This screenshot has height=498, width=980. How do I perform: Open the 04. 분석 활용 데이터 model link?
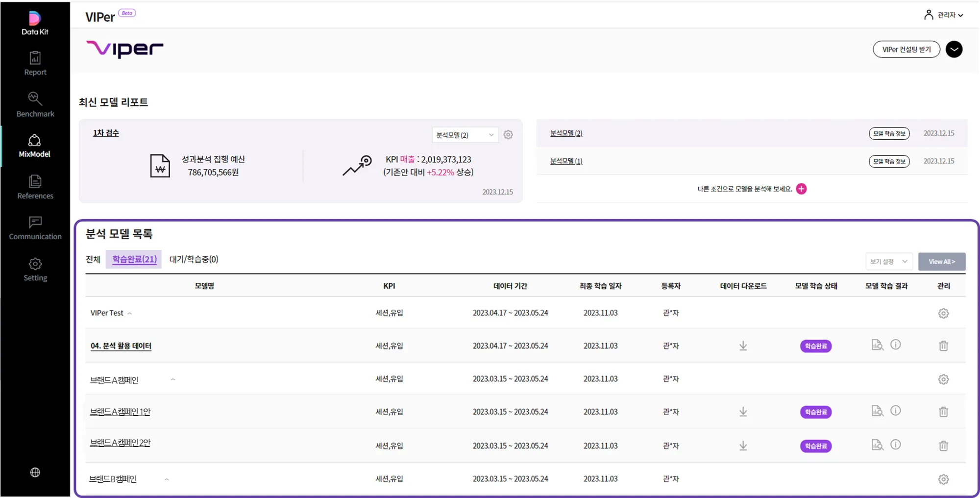pyautogui.click(x=121, y=346)
